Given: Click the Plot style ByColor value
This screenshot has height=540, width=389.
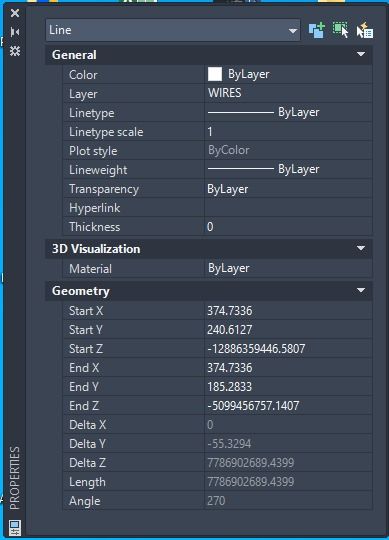Looking at the screenshot, I should click(229, 150).
